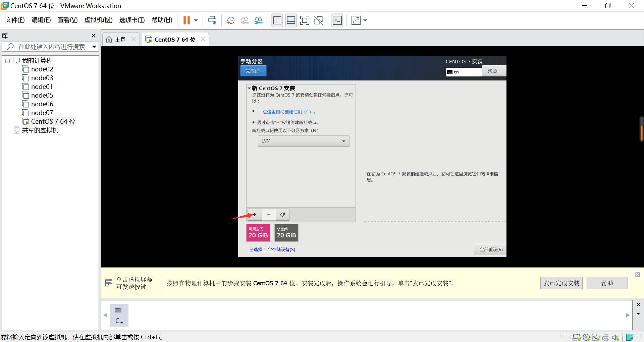Screen dimensions: 644x342
Task: Click the 全部重设(R) button
Action: click(x=491, y=249)
